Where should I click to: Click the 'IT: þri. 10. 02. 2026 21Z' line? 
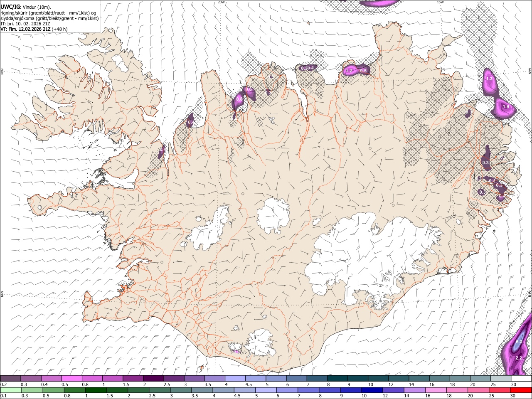pyautogui.click(x=26, y=24)
